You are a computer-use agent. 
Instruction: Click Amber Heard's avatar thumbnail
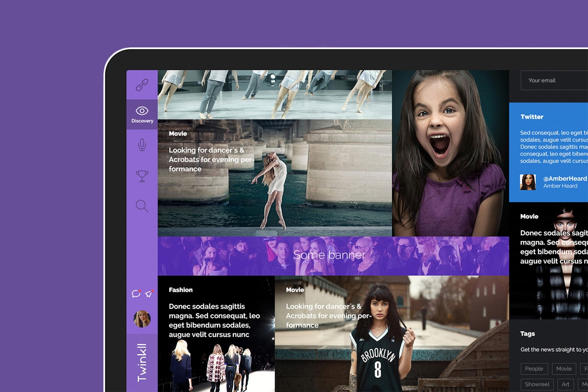click(x=528, y=182)
